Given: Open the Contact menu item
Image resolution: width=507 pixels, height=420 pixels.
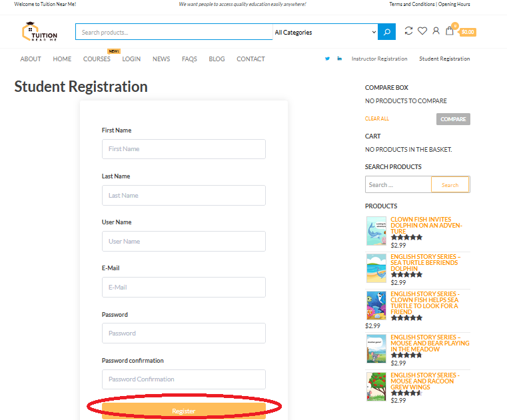Looking at the screenshot, I should (251, 59).
